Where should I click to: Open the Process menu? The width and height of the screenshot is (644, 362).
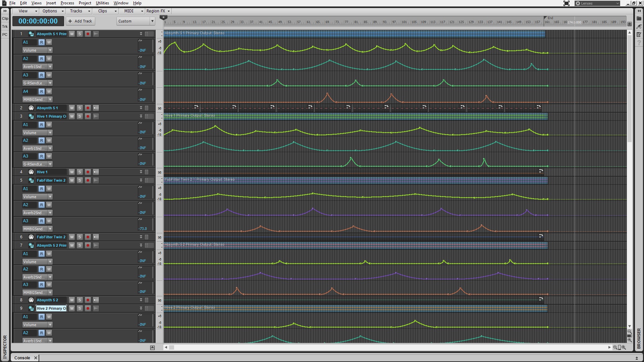click(67, 3)
